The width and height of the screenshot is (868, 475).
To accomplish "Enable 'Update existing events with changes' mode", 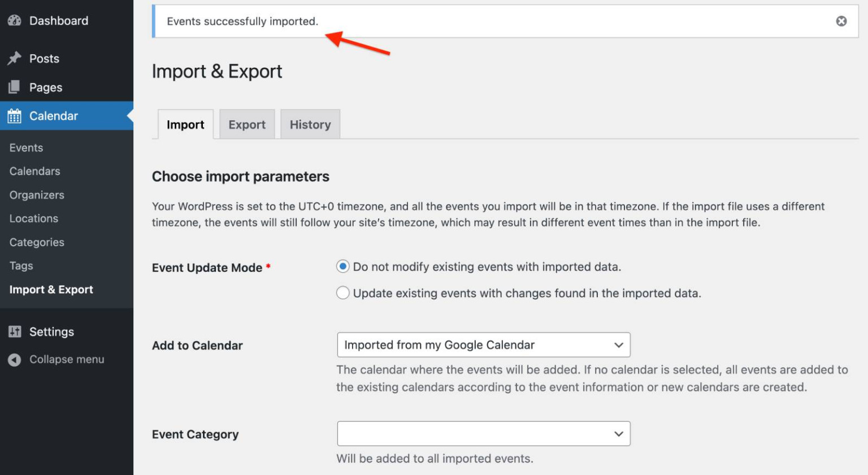I will click(343, 293).
